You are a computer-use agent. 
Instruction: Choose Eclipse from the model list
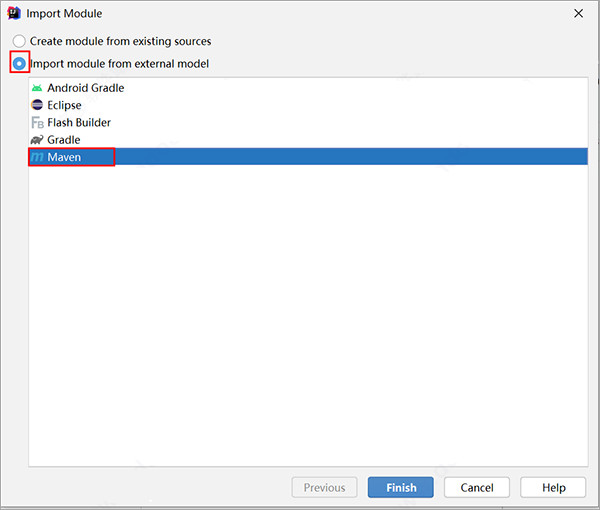point(64,105)
